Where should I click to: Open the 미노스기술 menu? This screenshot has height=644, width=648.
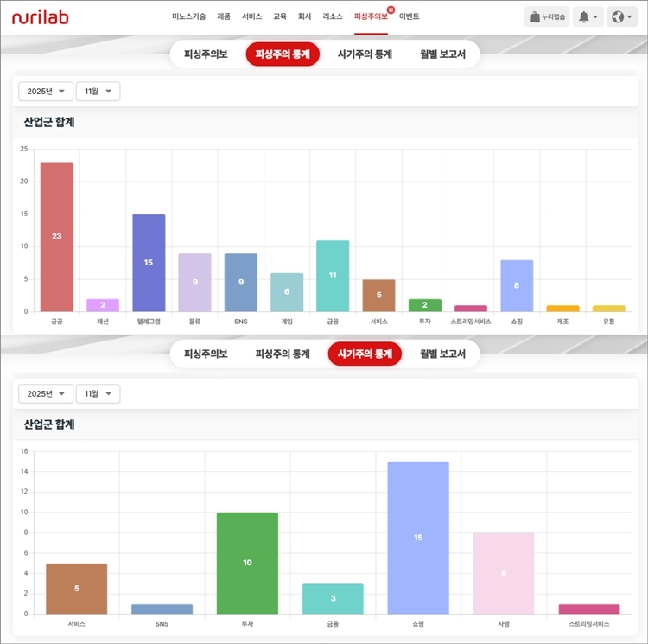click(x=189, y=16)
